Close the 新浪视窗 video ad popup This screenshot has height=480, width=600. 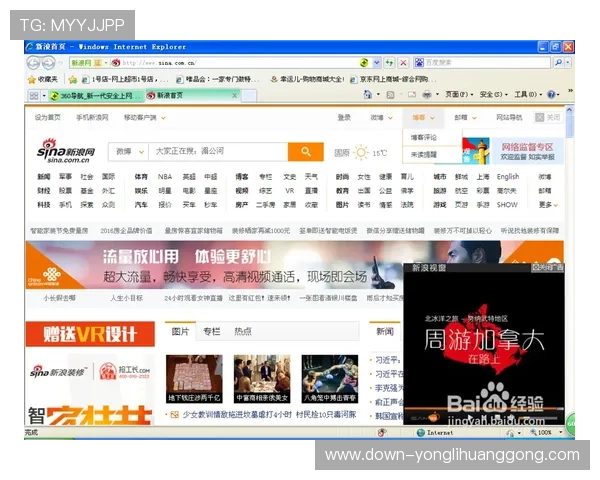point(547,268)
